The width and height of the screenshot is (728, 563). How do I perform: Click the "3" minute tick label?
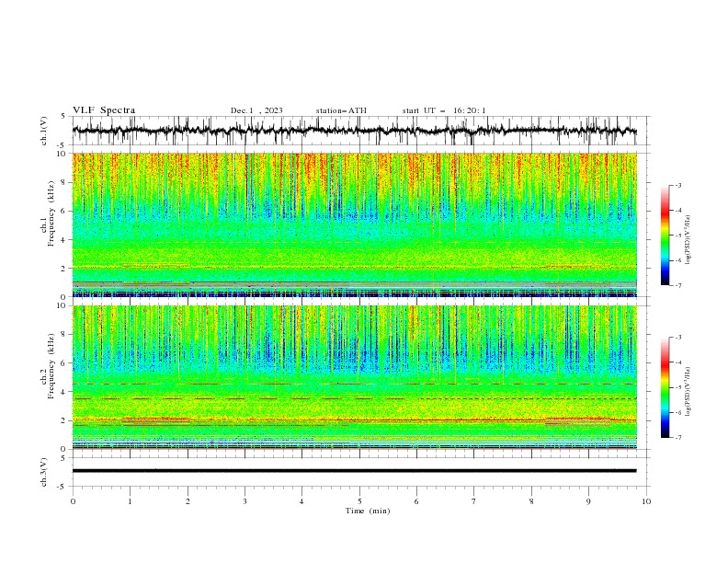coord(245,501)
